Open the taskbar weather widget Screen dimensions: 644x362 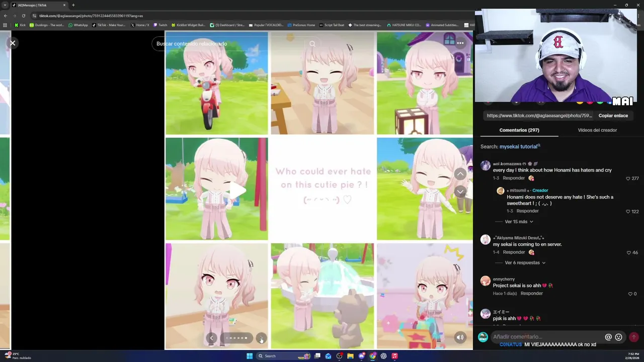coord(18,356)
